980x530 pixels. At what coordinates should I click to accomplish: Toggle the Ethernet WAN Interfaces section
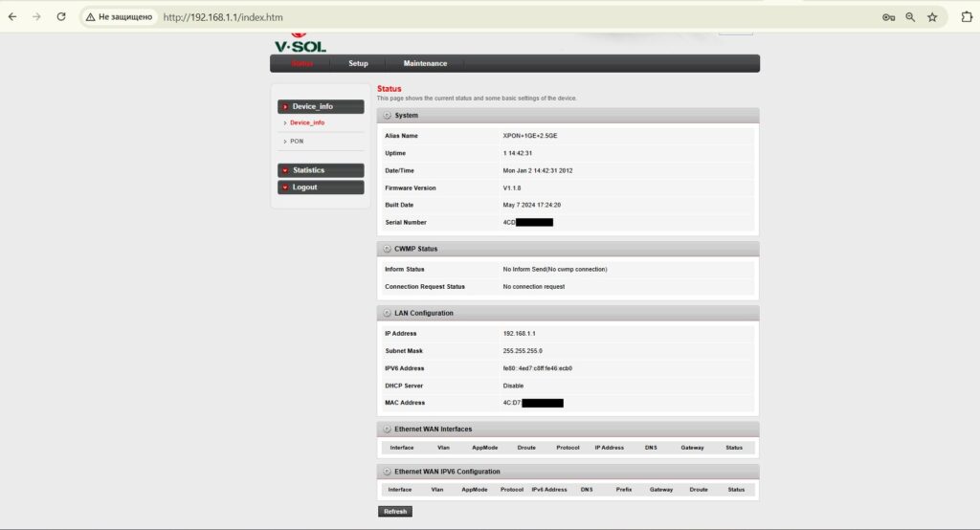click(x=388, y=430)
